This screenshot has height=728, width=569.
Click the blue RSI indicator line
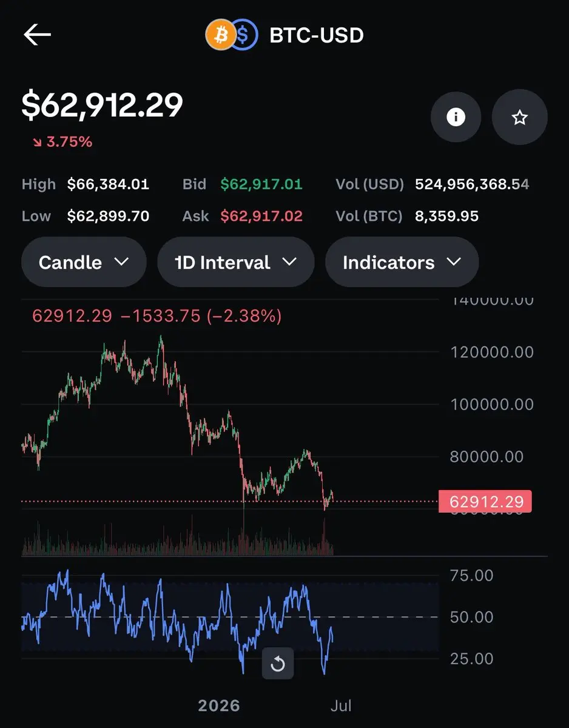[177, 622]
